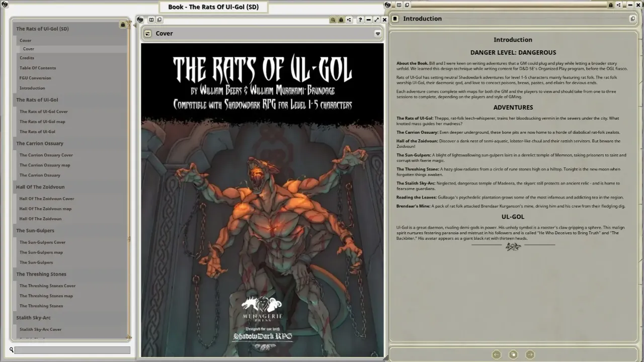Screen dimensions: 644x362
Task: Toggle the Cover window's lock icon
Action: pyautogui.click(x=341, y=20)
